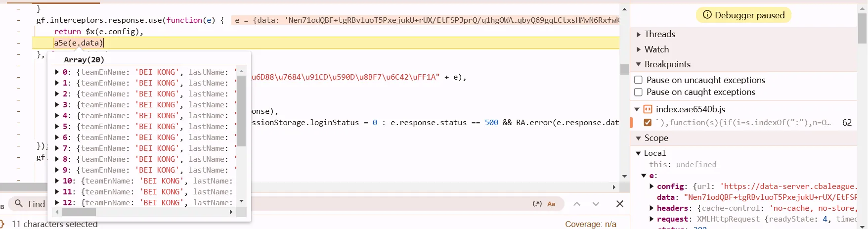Expand array item 9 in popup
868x229 pixels.
[x=57, y=170]
